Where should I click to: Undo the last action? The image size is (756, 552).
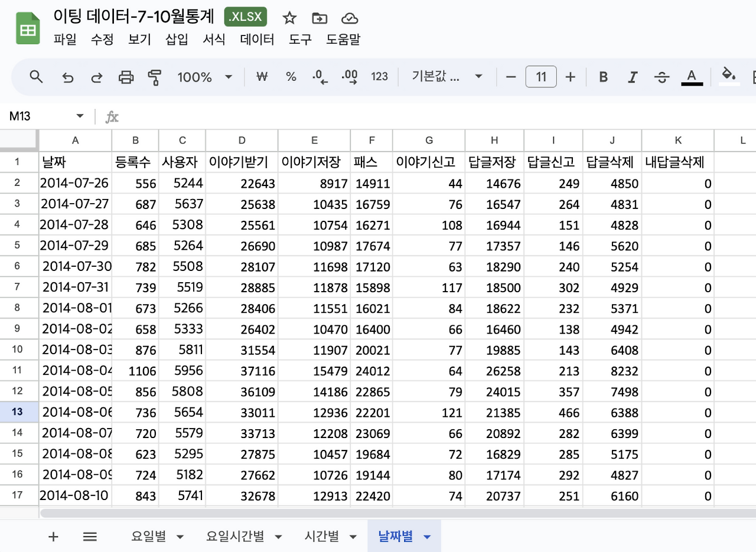[67, 77]
